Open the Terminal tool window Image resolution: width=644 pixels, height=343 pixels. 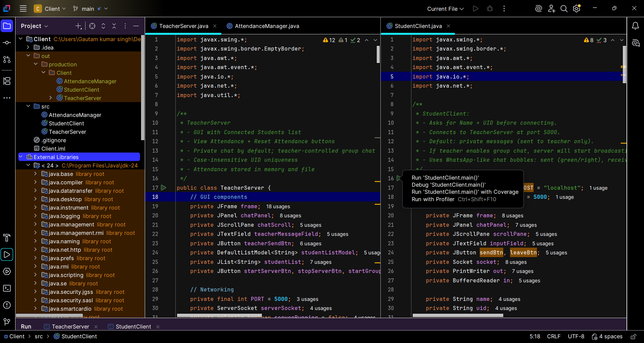coord(7,288)
